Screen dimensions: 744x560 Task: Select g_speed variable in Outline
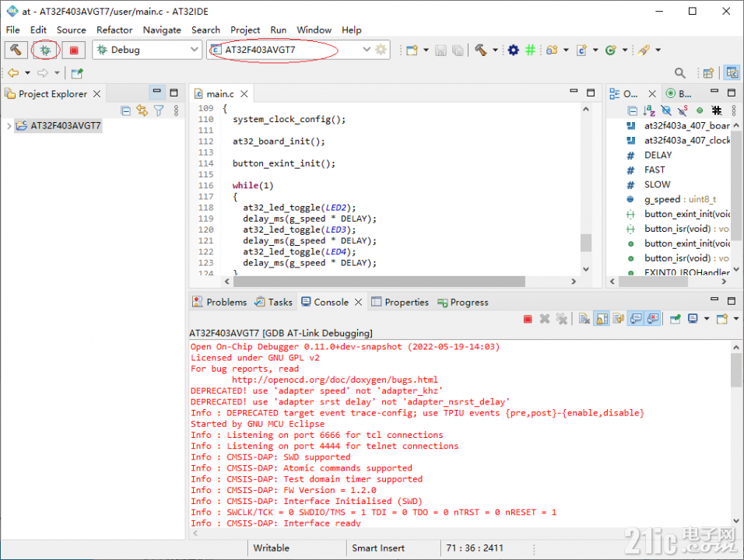coord(671,200)
